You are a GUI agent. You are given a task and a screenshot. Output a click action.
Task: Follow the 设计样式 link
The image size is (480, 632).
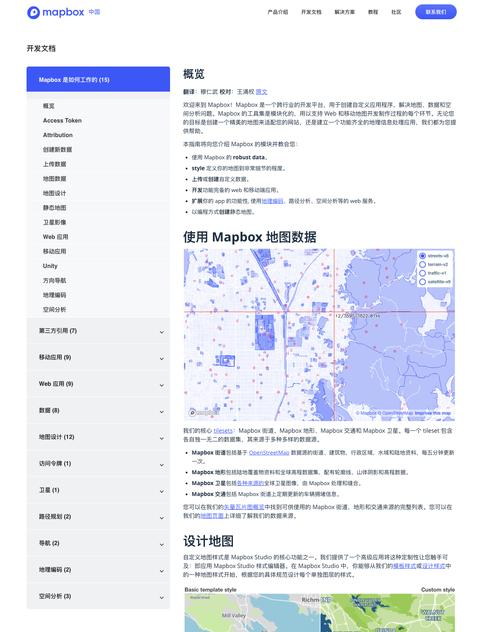(434, 566)
